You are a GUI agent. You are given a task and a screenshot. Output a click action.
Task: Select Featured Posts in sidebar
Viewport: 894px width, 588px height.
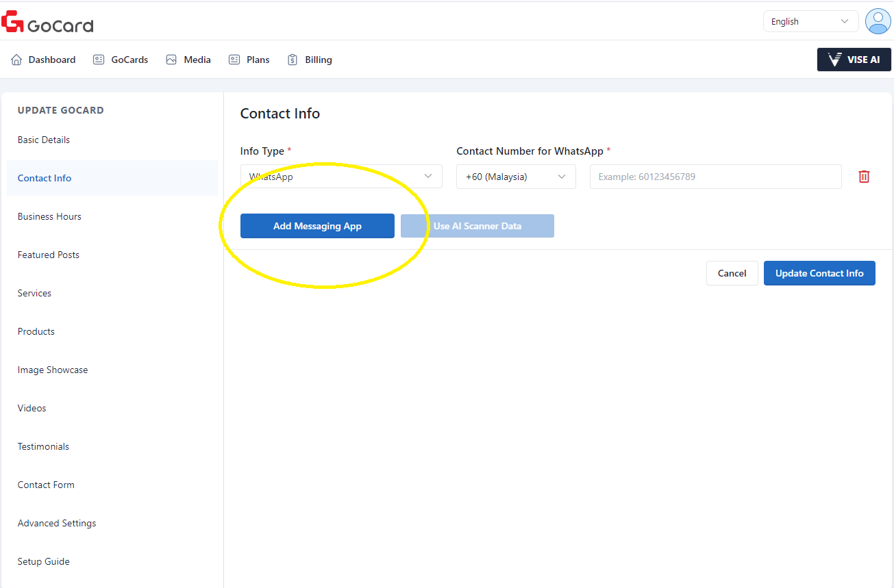[49, 255]
